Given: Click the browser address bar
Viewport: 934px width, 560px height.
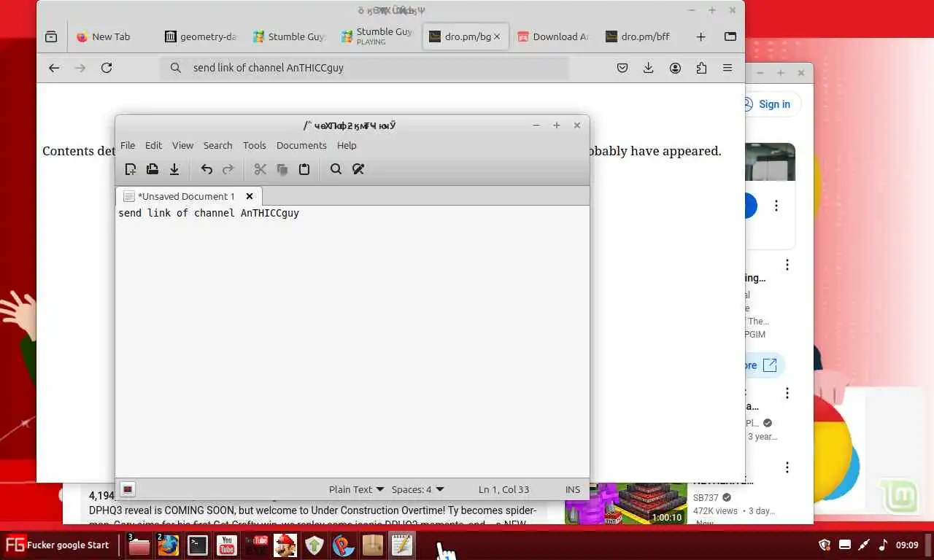Looking at the screenshot, I should click(x=364, y=68).
